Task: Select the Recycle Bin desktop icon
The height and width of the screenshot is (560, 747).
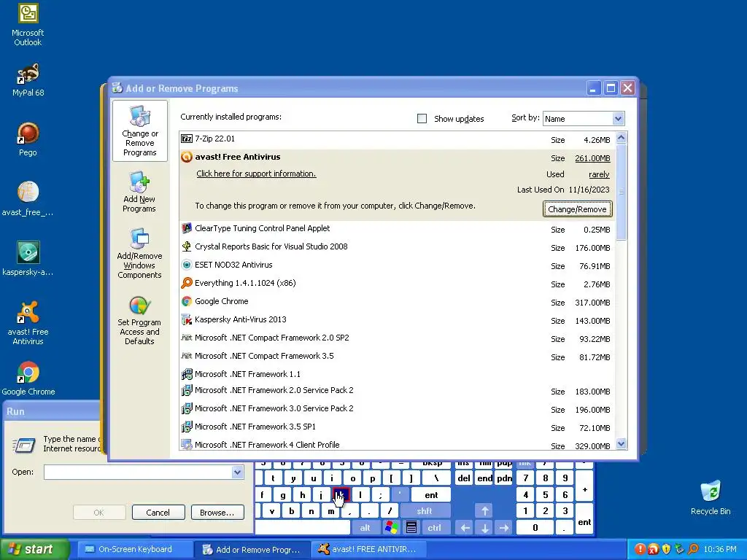Action: point(711,497)
